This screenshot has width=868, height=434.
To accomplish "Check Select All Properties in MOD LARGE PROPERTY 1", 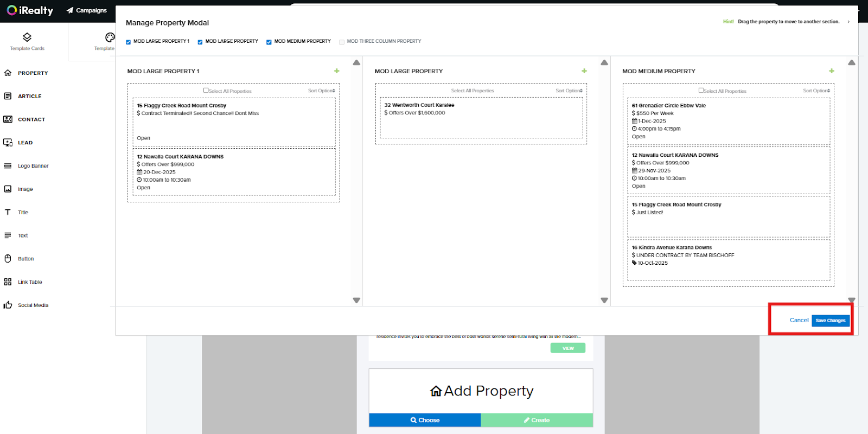I will (x=206, y=91).
